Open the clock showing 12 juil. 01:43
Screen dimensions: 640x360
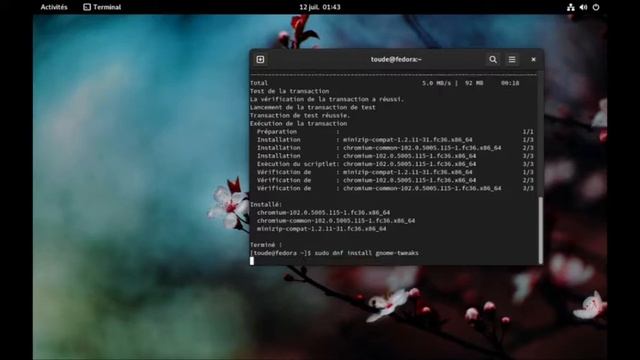click(x=320, y=7)
